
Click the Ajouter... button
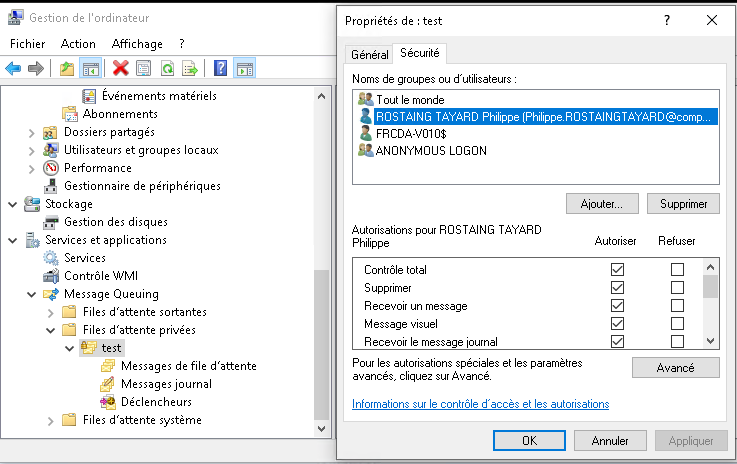click(x=602, y=204)
